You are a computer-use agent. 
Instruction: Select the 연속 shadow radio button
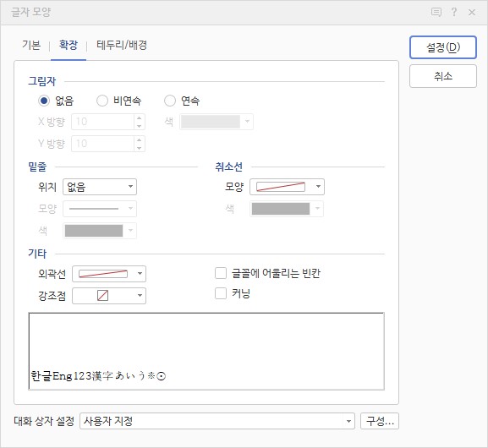(170, 101)
